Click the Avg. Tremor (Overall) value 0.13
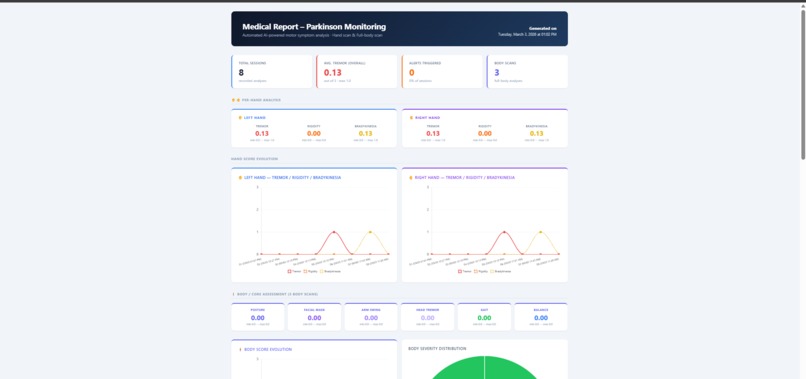Image resolution: width=806 pixels, height=379 pixels. [x=333, y=73]
